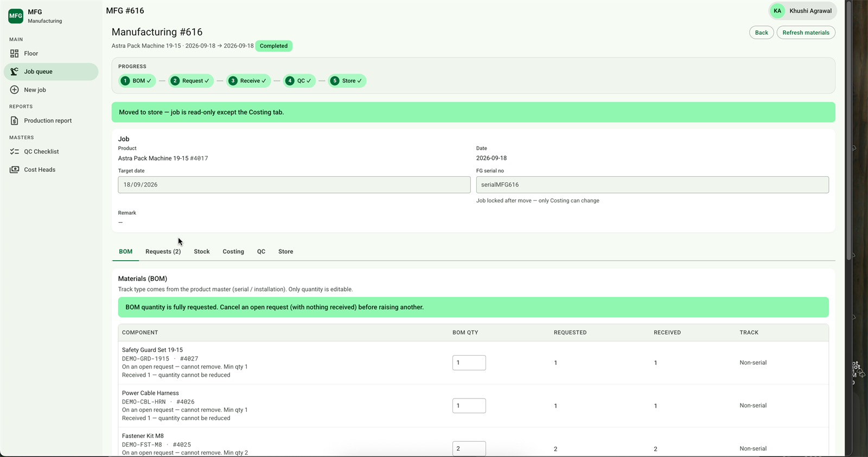Screen dimensions: 868x457
Task: Click the green MFG app logo
Action: (16, 16)
